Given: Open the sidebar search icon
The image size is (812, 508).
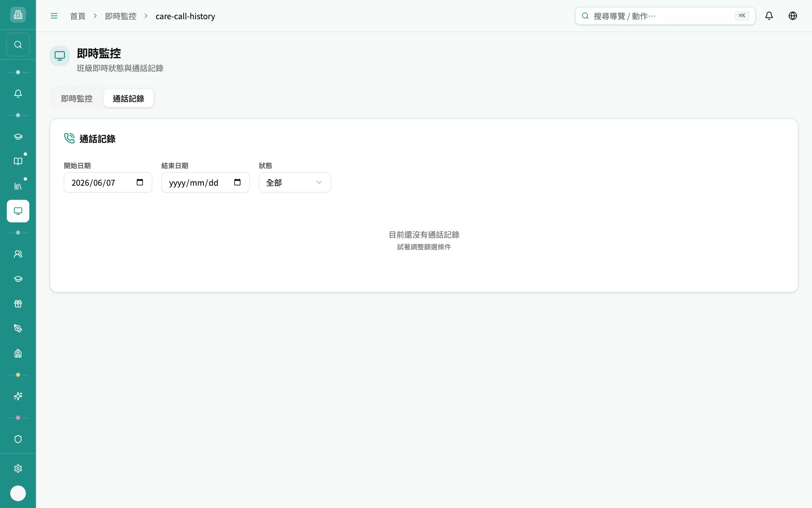Looking at the screenshot, I should [x=18, y=45].
